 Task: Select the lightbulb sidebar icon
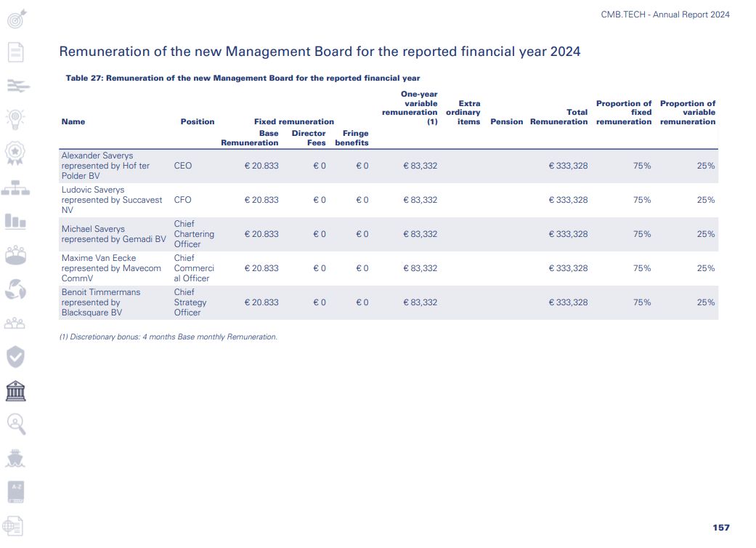(x=16, y=118)
